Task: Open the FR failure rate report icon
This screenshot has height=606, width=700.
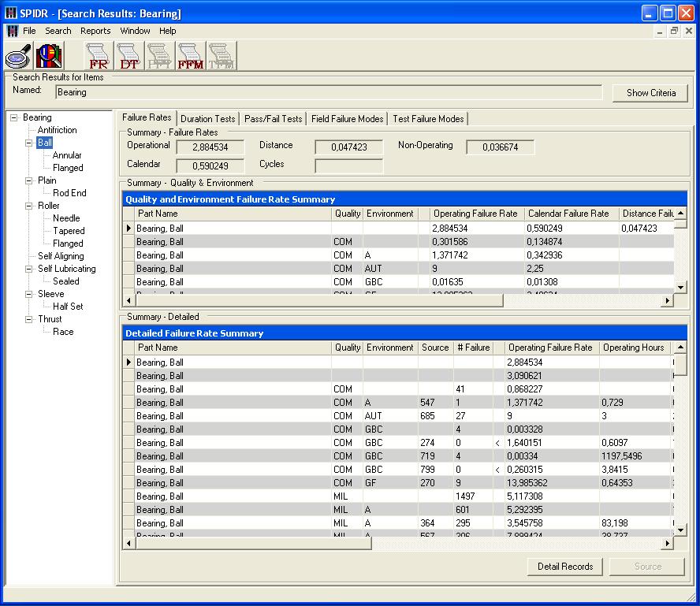Action: coord(99,56)
